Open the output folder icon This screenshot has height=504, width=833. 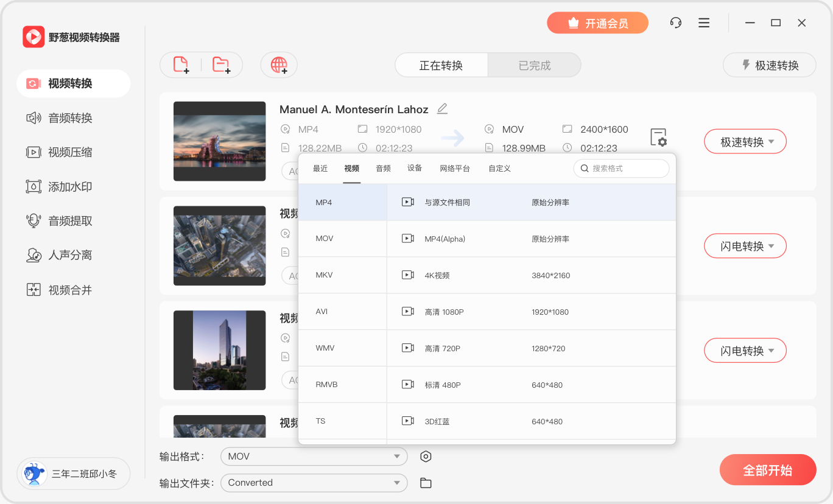click(426, 483)
